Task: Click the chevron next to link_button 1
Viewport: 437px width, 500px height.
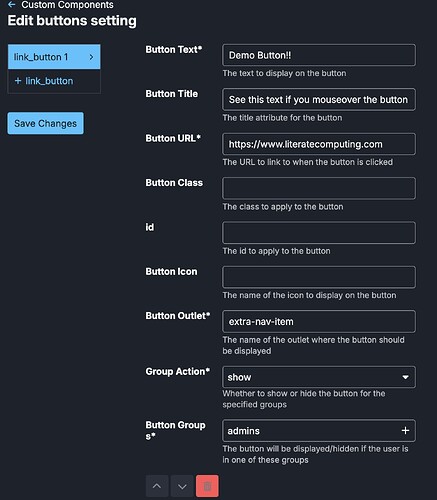Action: (91, 57)
